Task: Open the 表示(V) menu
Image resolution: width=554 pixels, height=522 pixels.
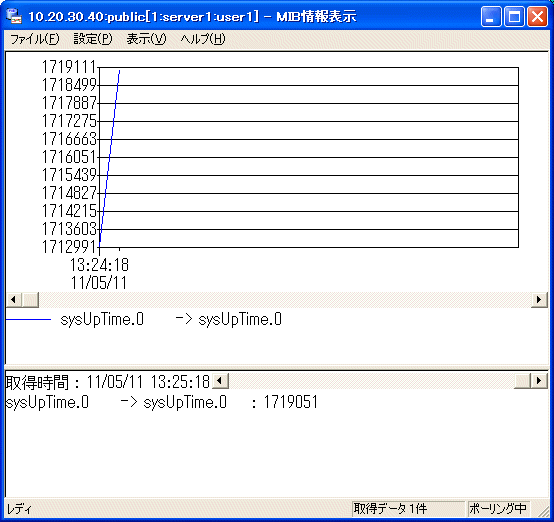Action: point(146,39)
